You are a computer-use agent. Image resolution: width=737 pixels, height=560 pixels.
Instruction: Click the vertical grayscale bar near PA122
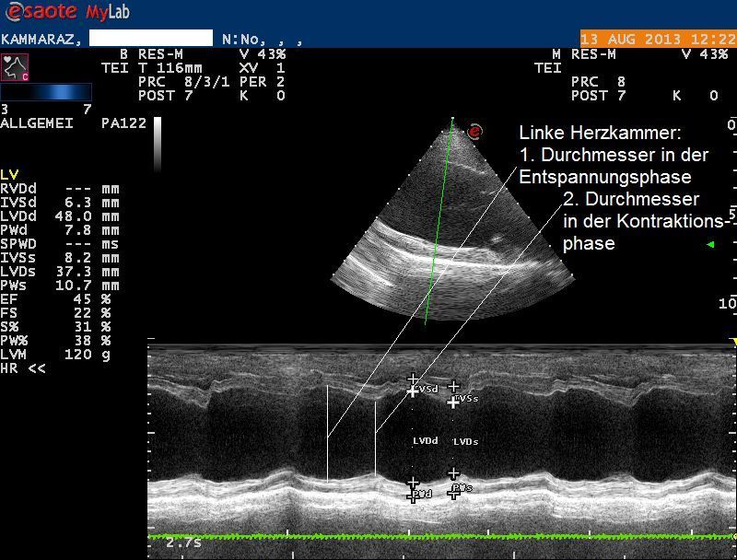click(157, 131)
